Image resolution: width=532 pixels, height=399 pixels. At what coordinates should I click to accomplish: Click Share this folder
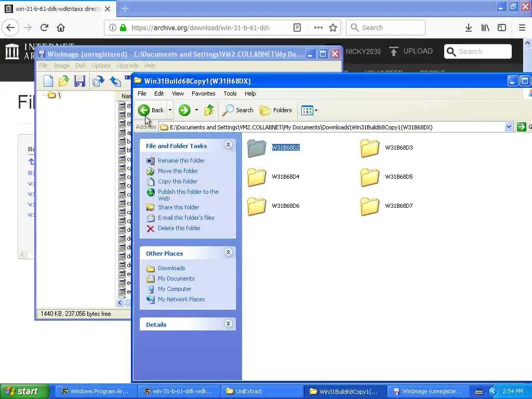[178, 207]
